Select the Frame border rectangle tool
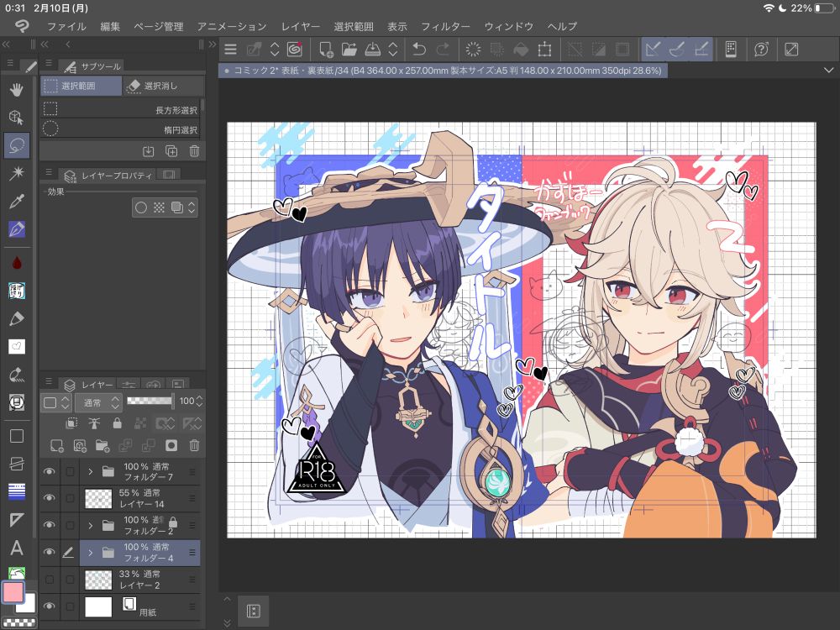 [x=17, y=435]
